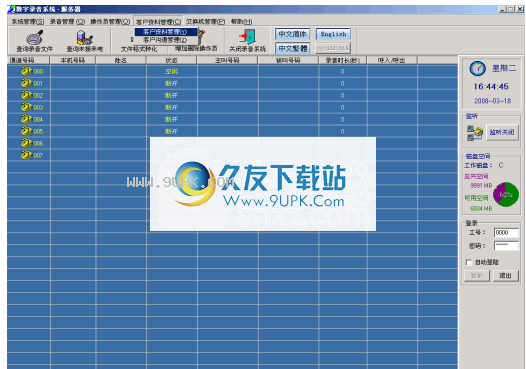Click phone icon of channel 004
526x369 pixels.
(x=26, y=119)
